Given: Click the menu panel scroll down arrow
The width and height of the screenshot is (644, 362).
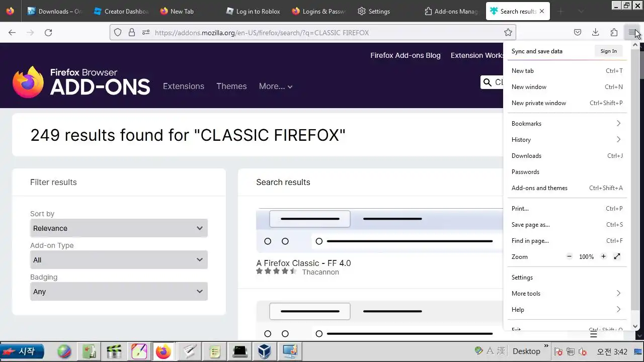Looking at the screenshot, I should pyautogui.click(x=635, y=326).
